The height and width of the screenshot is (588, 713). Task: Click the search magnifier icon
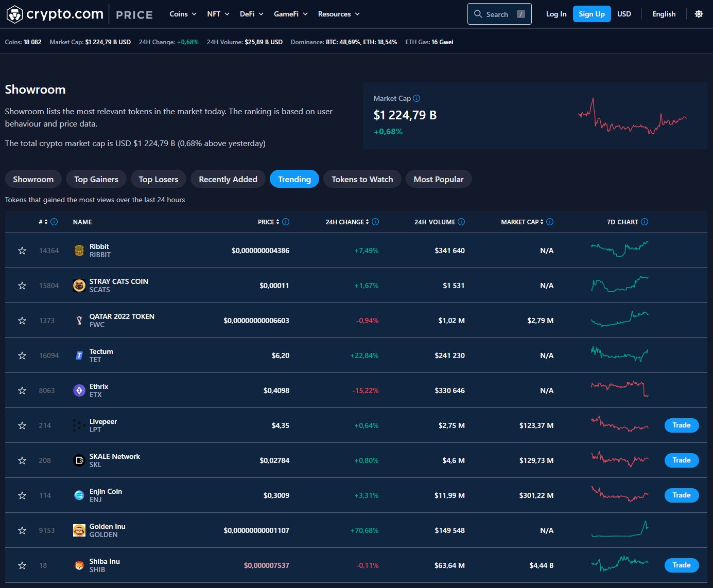[478, 14]
